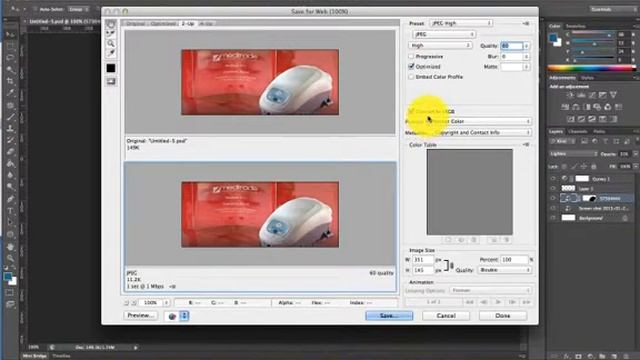Switch to the 4-Up tab
Screen dimensions: 640x360
click(206, 24)
